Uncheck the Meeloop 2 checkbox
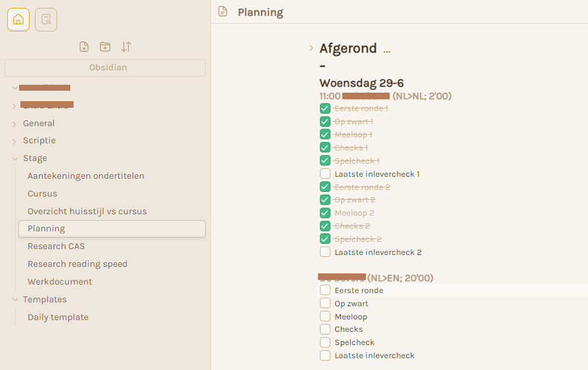588x370 pixels. 325,213
